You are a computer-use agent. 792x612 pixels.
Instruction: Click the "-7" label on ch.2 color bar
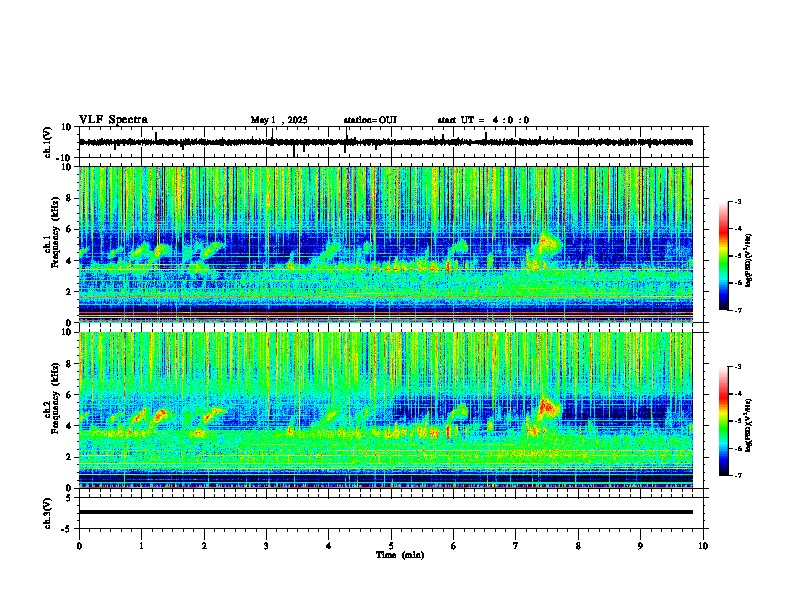tap(737, 476)
